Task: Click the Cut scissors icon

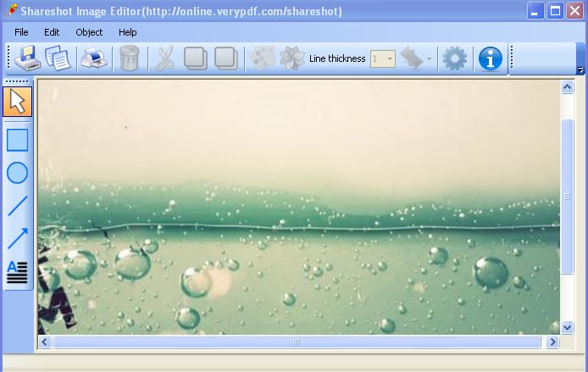Action: [x=164, y=58]
